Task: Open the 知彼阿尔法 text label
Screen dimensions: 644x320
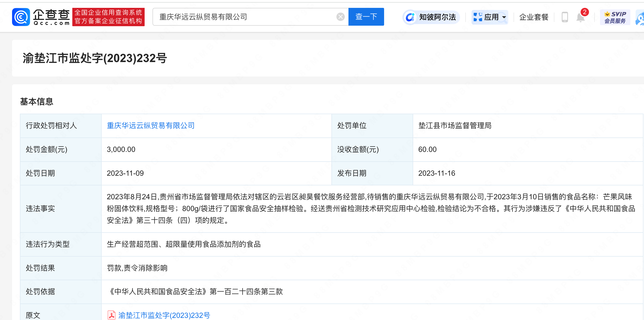Action: click(x=437, y=17)
